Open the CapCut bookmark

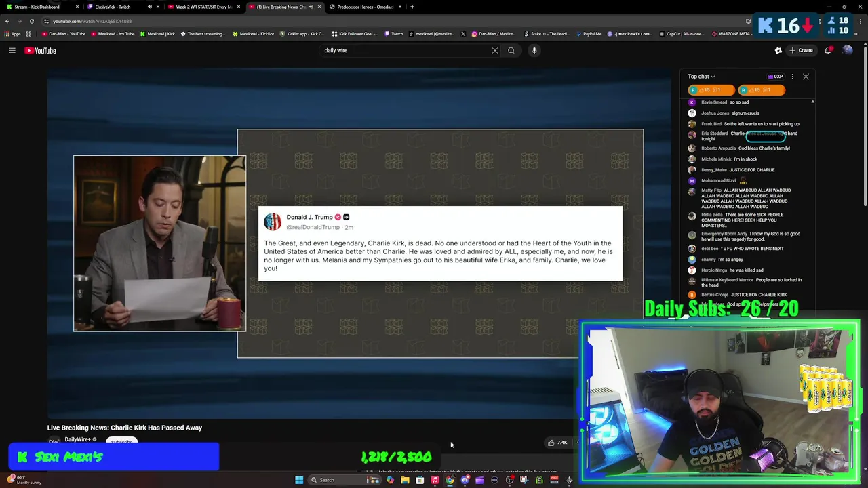(x=683, y=34)
